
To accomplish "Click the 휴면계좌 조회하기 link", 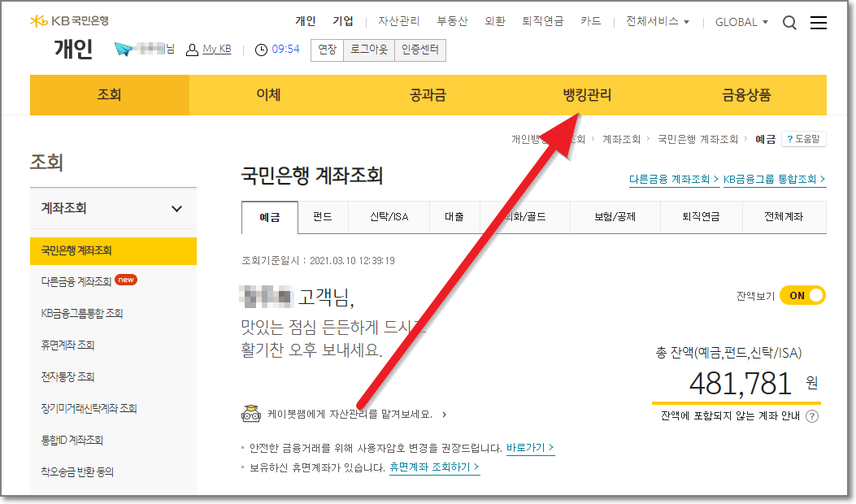I will click(x=434, y=467).
